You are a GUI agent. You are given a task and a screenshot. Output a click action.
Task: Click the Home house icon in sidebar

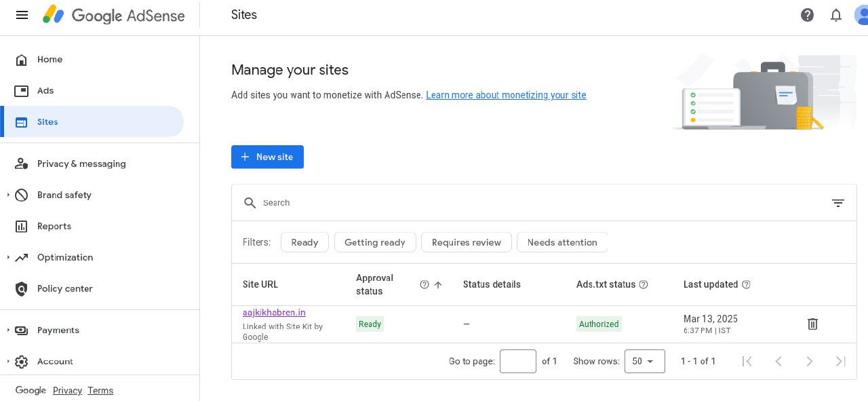coord(22,60)
